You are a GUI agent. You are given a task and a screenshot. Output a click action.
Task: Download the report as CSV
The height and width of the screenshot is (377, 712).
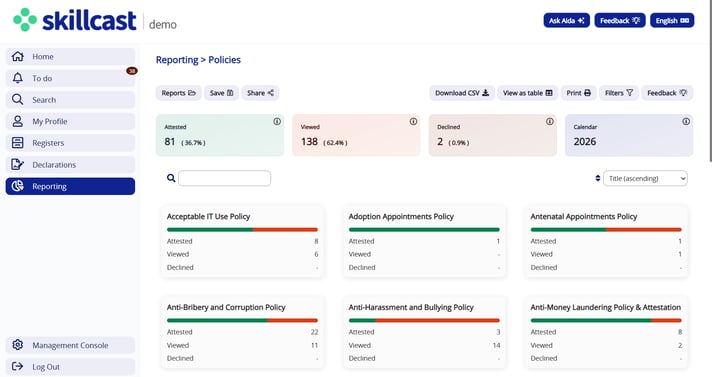point(462,93)
